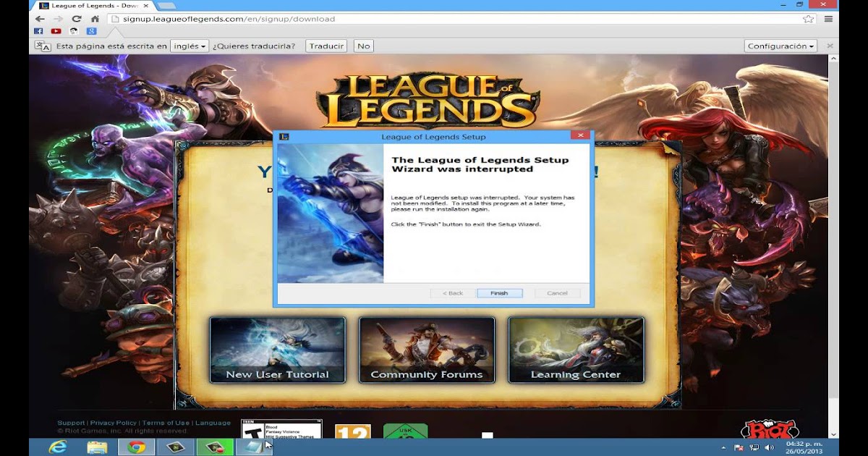
Task: Show hidden system tray icons
Action: point(724,447)
